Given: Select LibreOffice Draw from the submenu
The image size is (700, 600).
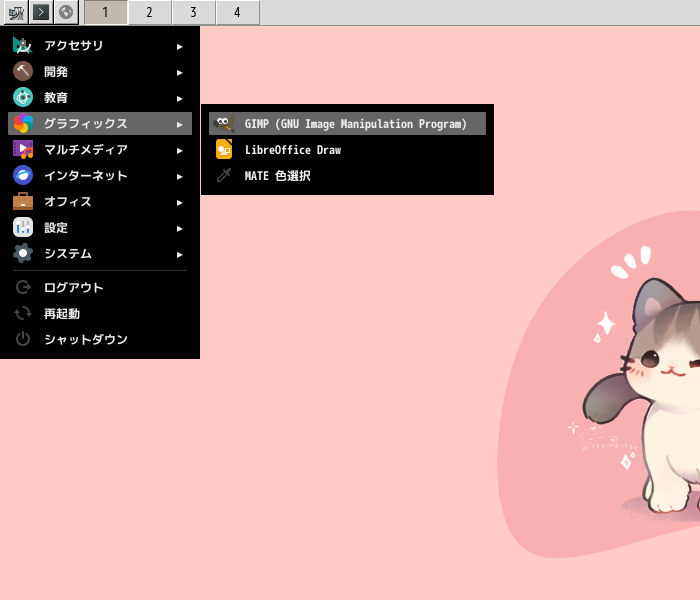Looking at the screenshot, I should coord(347,150).
